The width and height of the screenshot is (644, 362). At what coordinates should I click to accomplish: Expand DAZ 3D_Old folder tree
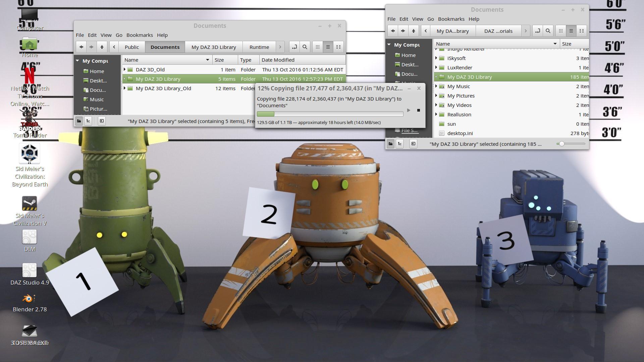click(x=125, y=70)
